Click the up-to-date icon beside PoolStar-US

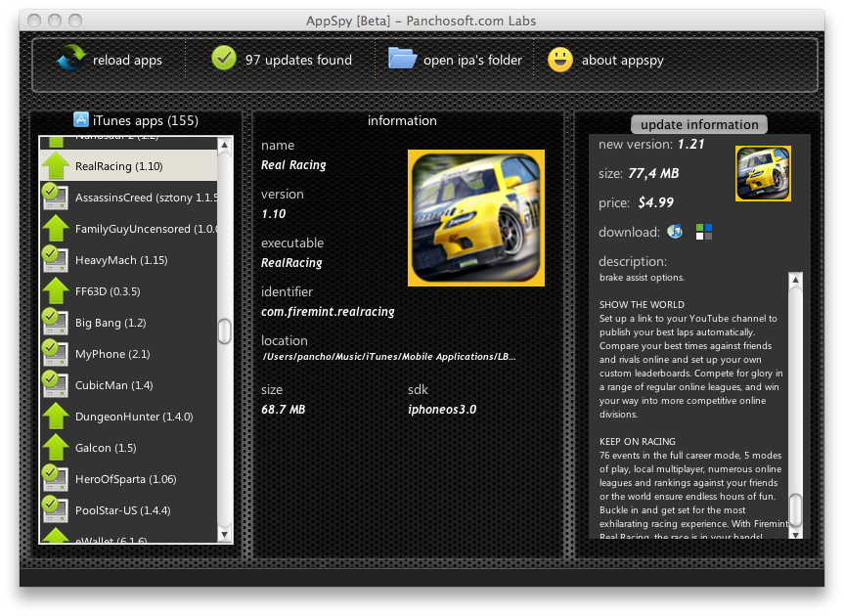[x=55, y=509]
